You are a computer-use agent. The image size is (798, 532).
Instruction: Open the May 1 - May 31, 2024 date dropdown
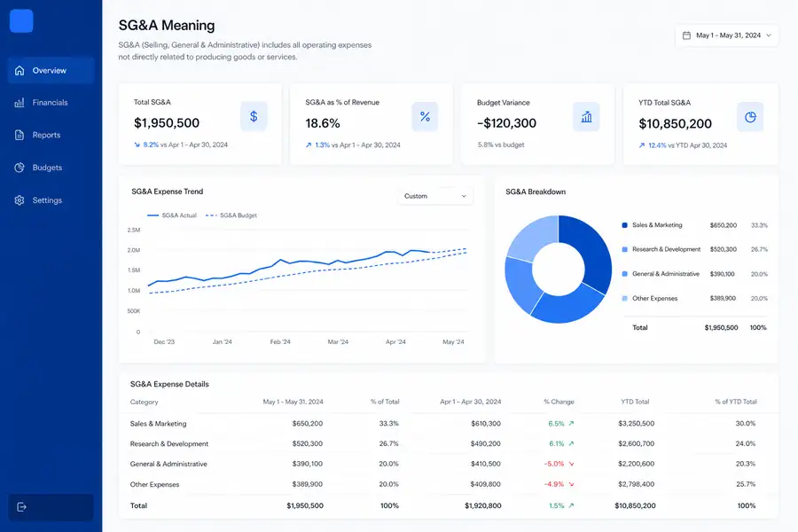727,35
